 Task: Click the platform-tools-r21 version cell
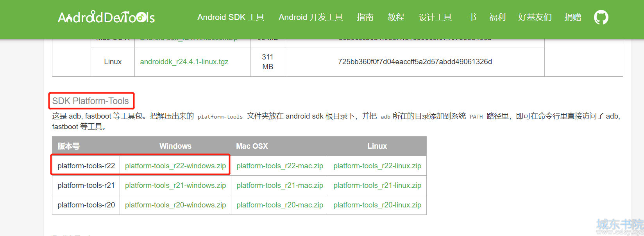[x=86, y=186]
